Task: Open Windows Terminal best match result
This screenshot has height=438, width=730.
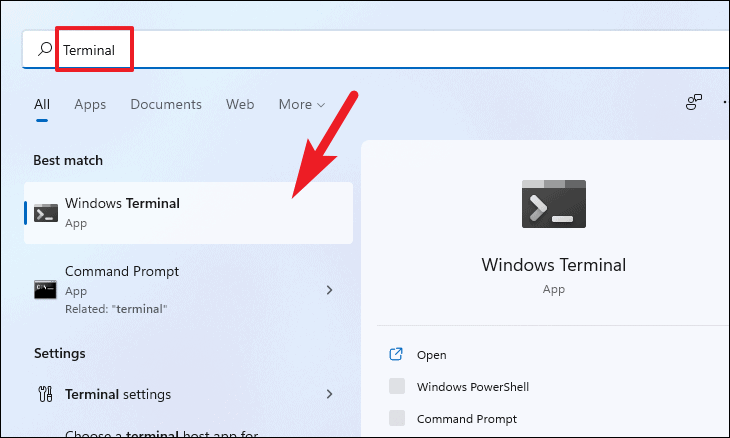Action: click(189, 213)
